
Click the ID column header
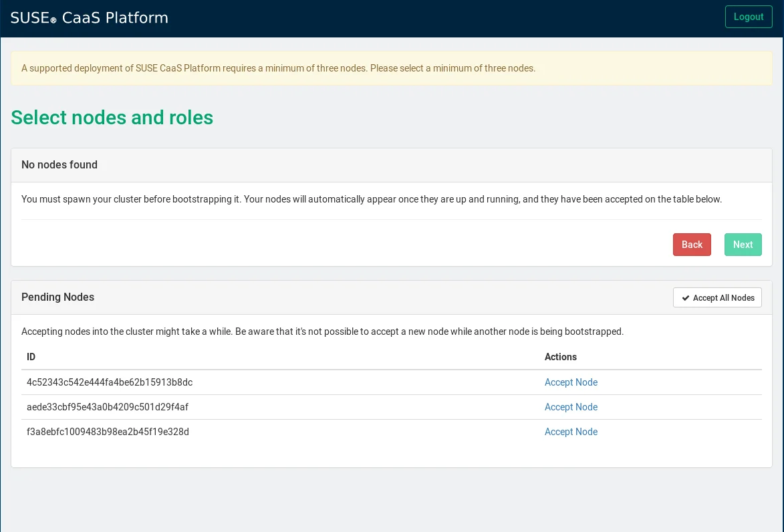coord(31,357)
